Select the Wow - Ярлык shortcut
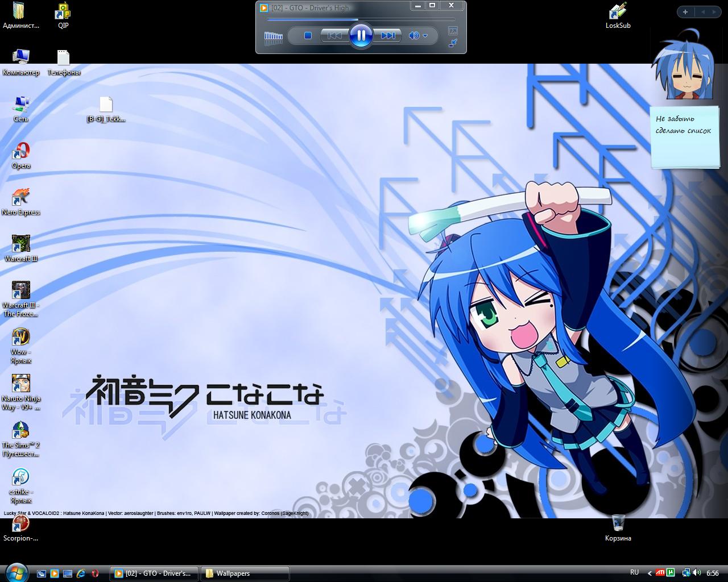Viewport: 728px width, 582px height. coord(21,346)
